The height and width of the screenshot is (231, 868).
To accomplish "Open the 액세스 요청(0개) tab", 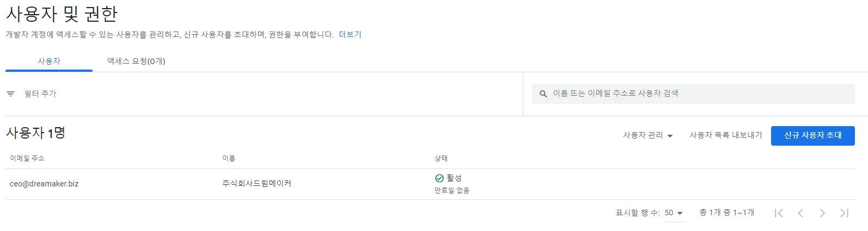I will (x=136, y=61).
